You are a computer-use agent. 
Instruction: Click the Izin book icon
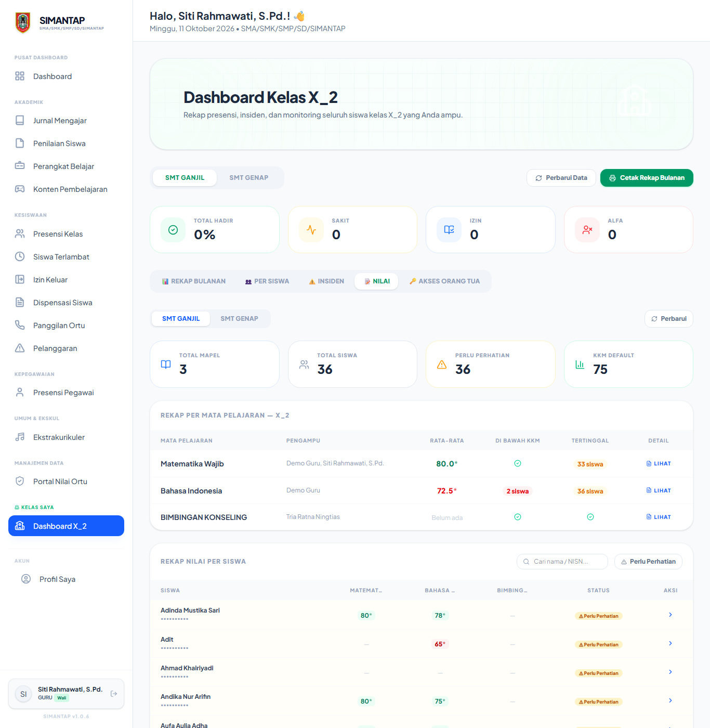point(449,230)
